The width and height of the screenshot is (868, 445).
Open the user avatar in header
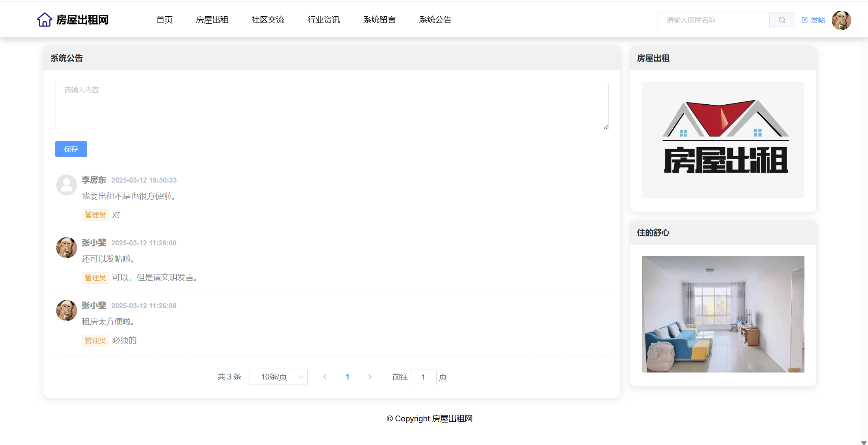pyautogui.click(x=841, y=20)
